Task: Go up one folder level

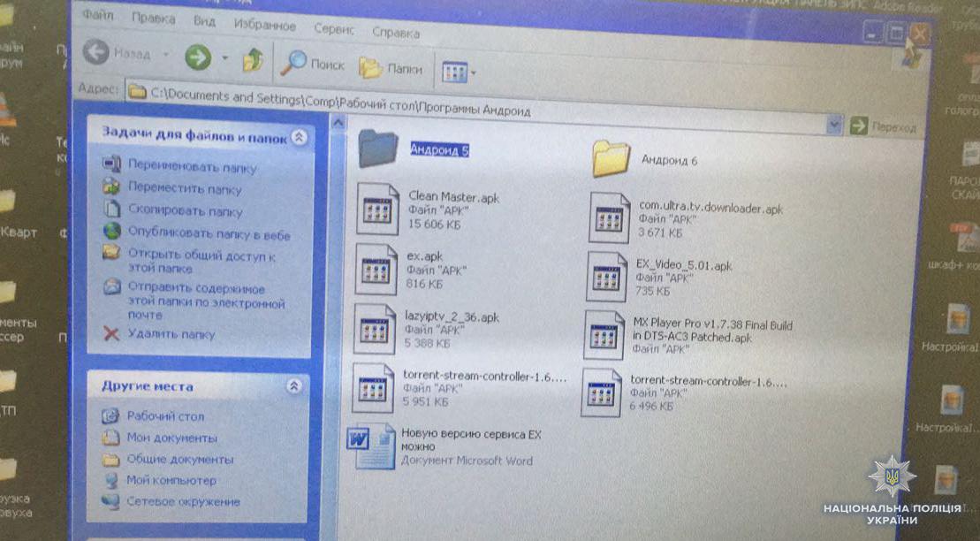Action: click(253, 61)
